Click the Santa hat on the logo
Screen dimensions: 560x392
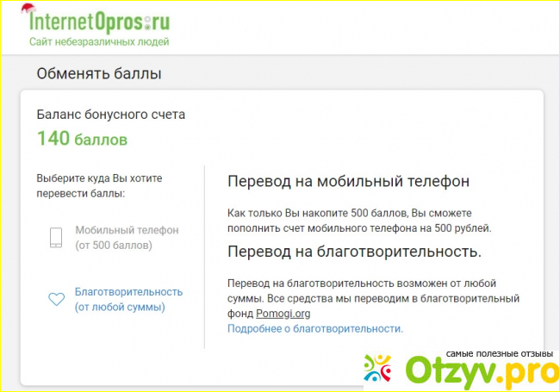tap(31, 9)
